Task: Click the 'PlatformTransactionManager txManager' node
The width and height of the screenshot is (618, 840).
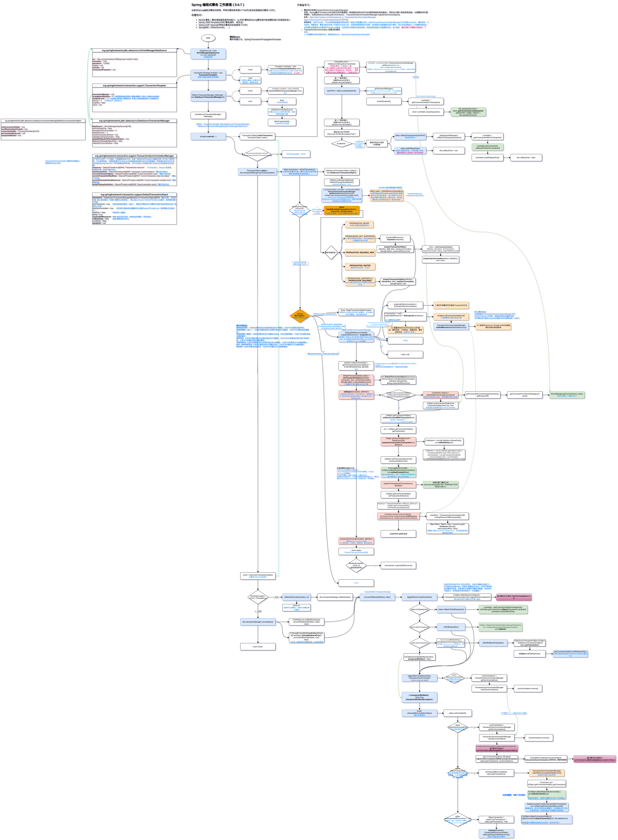Action: point(208,96)
